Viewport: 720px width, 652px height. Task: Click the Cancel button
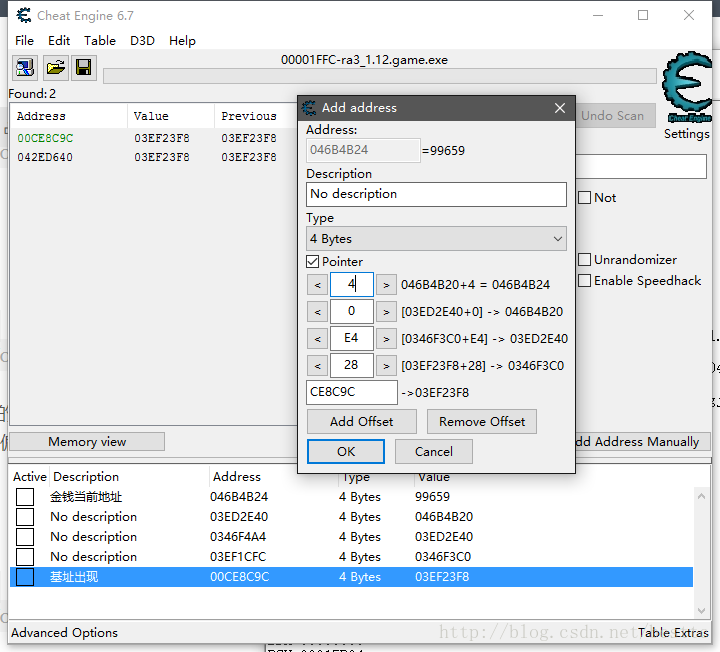433,452
